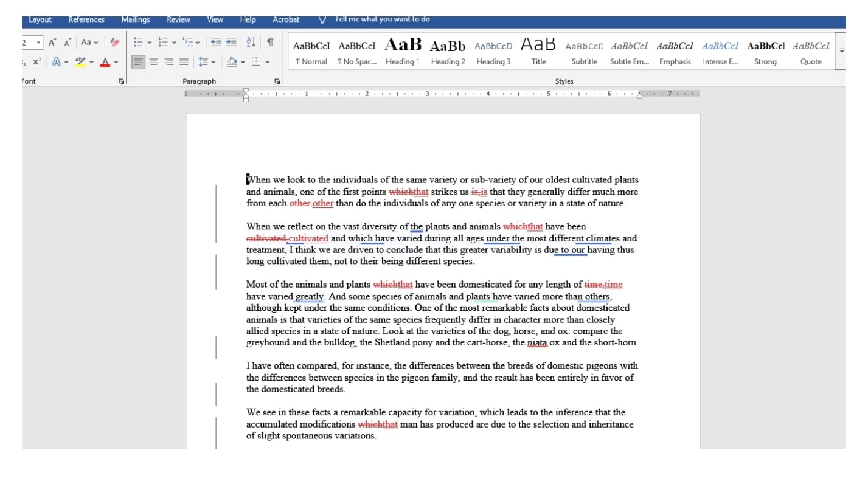Decrease the paragraph indent
Screen dimensions: 868x478
(216, 43)
